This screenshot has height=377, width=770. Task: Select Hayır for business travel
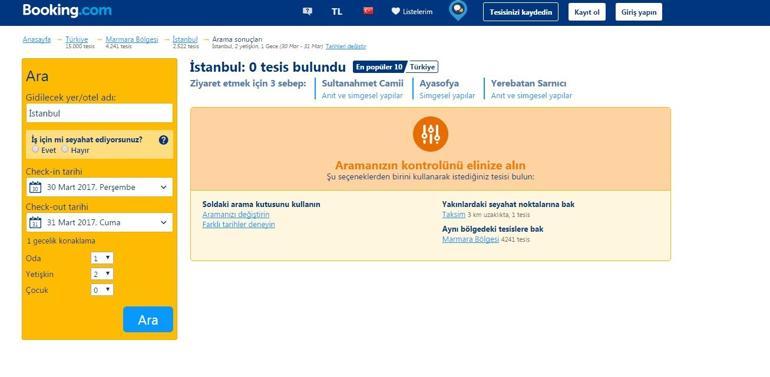(x=65, y=149)
